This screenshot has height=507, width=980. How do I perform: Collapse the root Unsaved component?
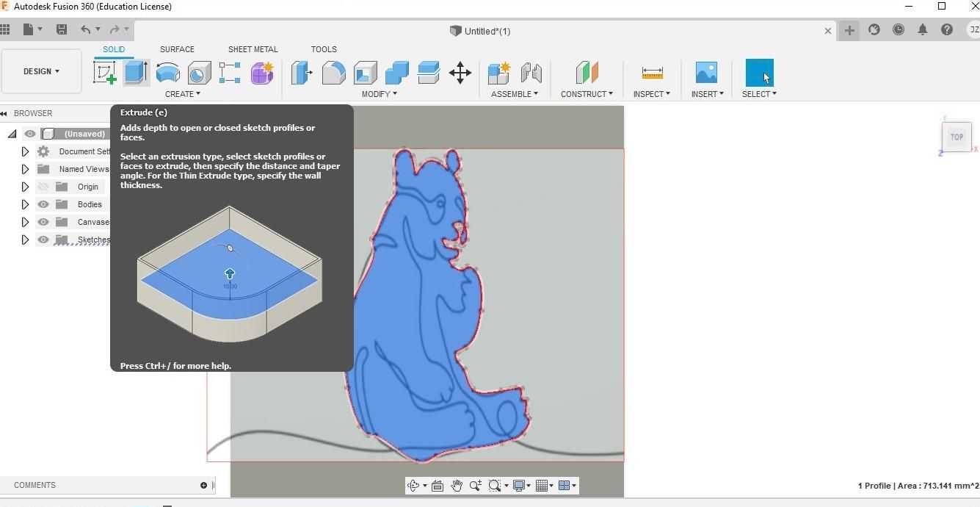pyautogui.click(x=12, y=134)
